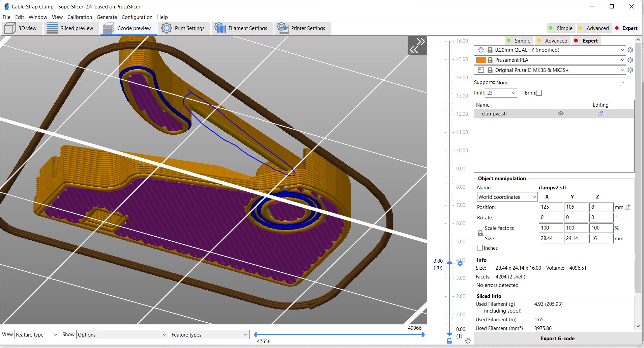Select sidebar Expert mode
The height and width of the screenshot is (348, 644).
(x=586, y=41)
